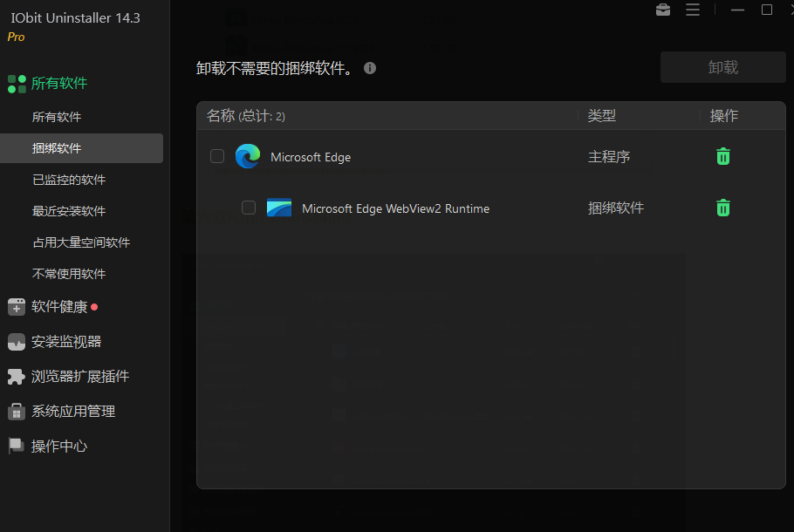Go to 软件健康 section
This screenshot has height=532, width=794.
pos(59,307)
